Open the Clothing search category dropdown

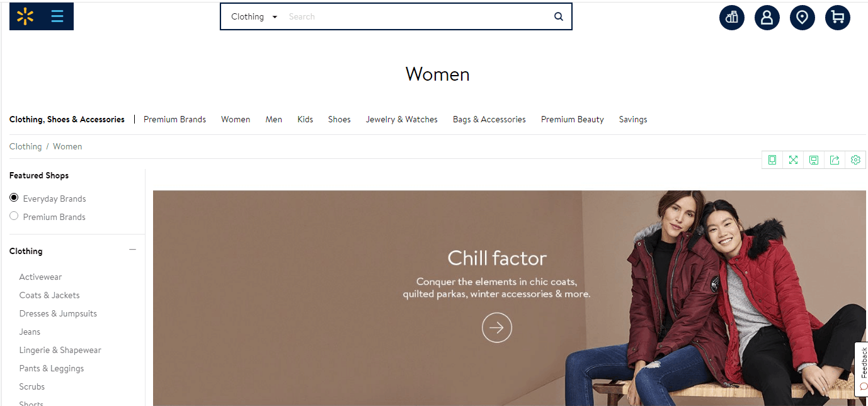click(x=254, y=17)
